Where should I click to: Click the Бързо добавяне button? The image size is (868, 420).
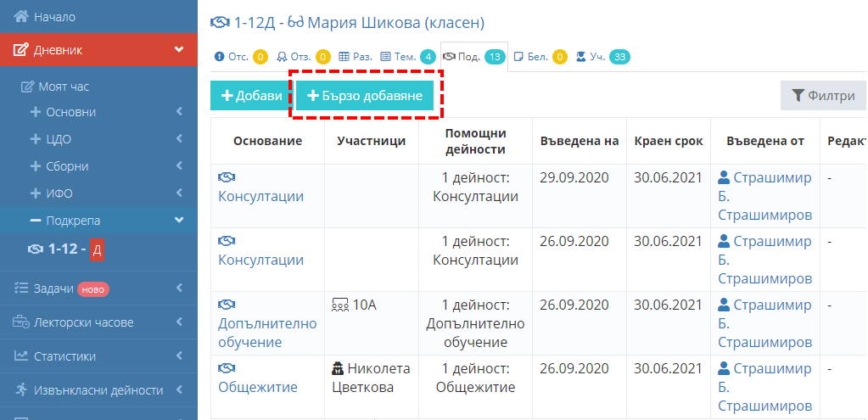pos(365,96)
